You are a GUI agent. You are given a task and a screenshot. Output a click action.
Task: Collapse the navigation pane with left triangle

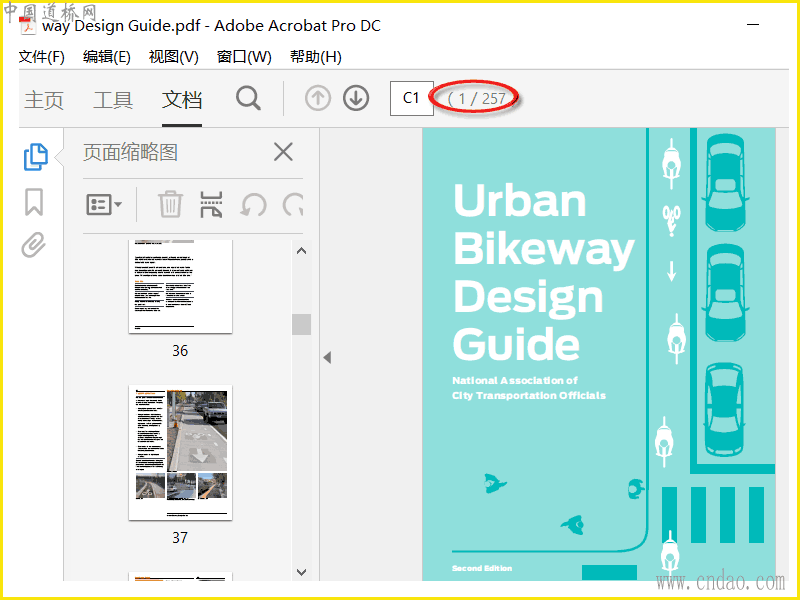[x=328, y=357]
